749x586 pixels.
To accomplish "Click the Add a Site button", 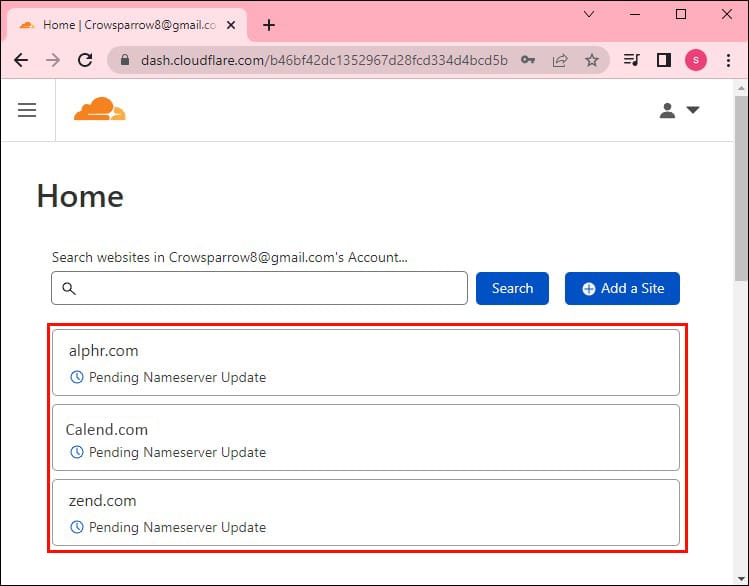I will tap(622, 288).
